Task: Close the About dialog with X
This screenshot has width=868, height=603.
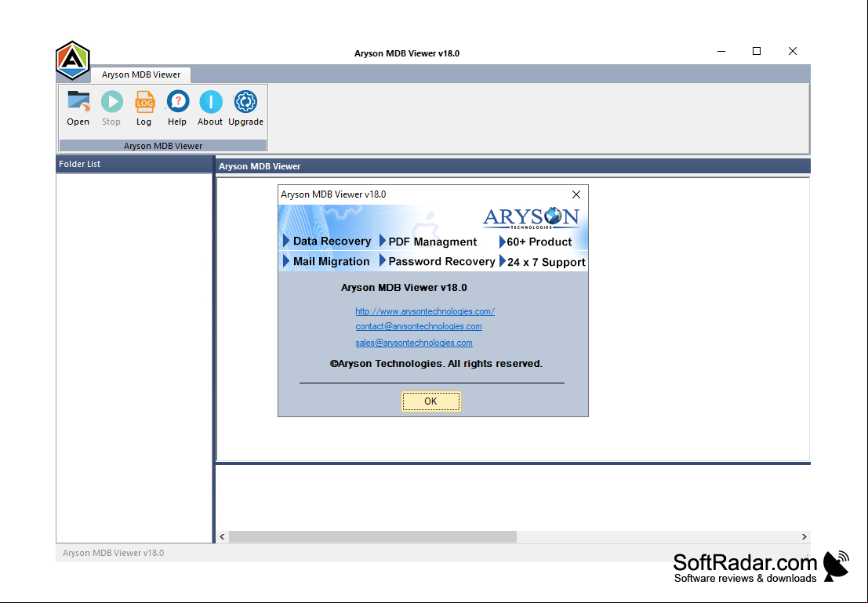Action: (x=576, y=194)
